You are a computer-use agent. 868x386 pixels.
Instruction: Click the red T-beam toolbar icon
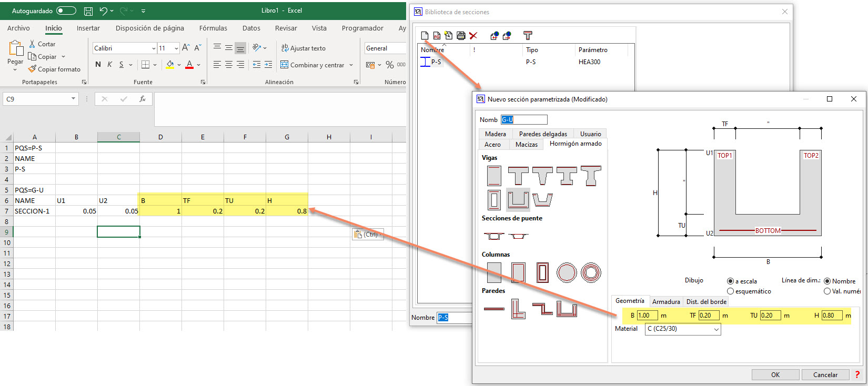pyautogui.click(x=528, y=36)
